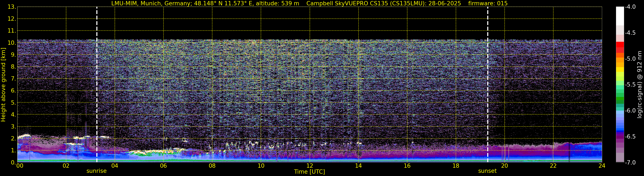Click the dashed white sunrise marker line
This screenshot has height=176, width=644.
[97, 85]
